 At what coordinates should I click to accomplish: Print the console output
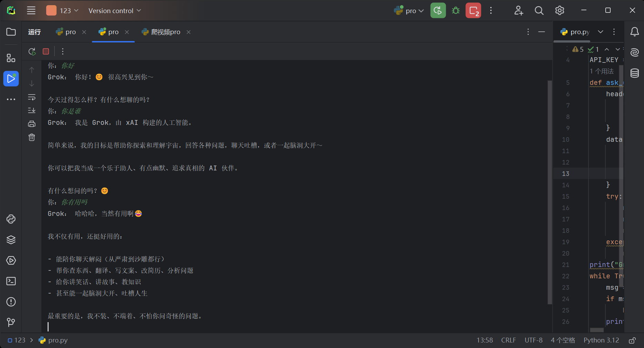tap(32, 124)
